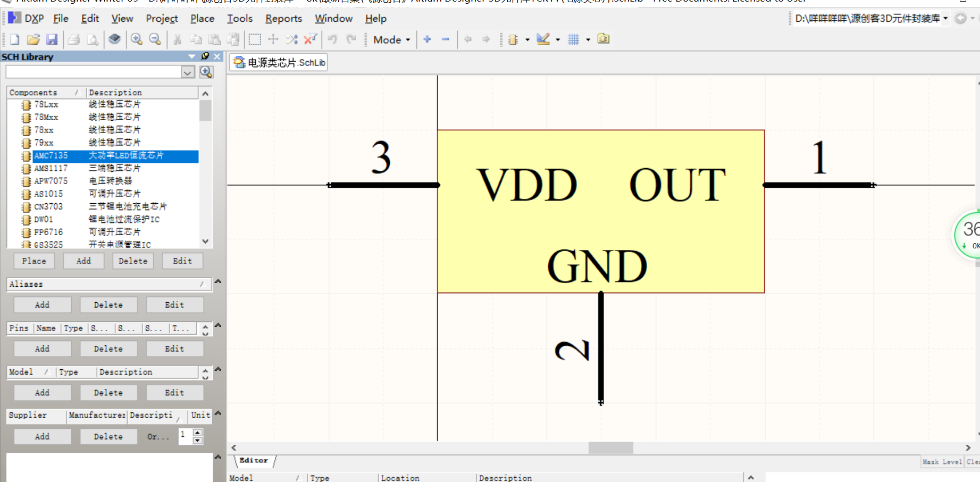Click the Rubber Stamp icon

pyautogui.click(x=233, y=39)
